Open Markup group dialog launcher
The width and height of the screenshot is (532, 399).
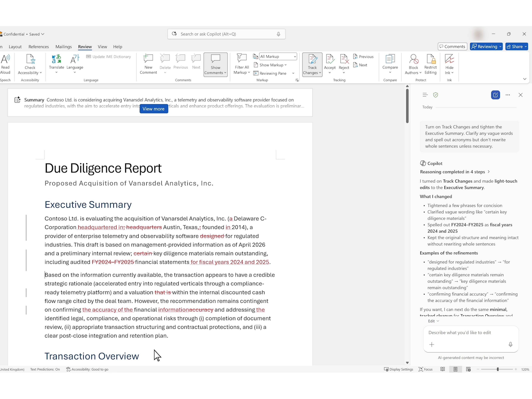coord(297,80)
